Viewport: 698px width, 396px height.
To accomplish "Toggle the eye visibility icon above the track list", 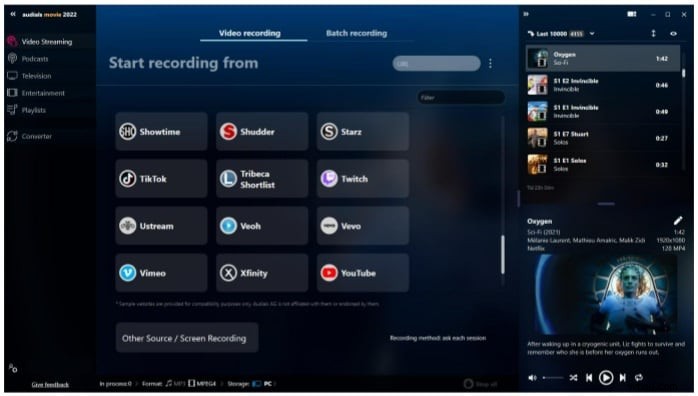I will click(674, 33).
